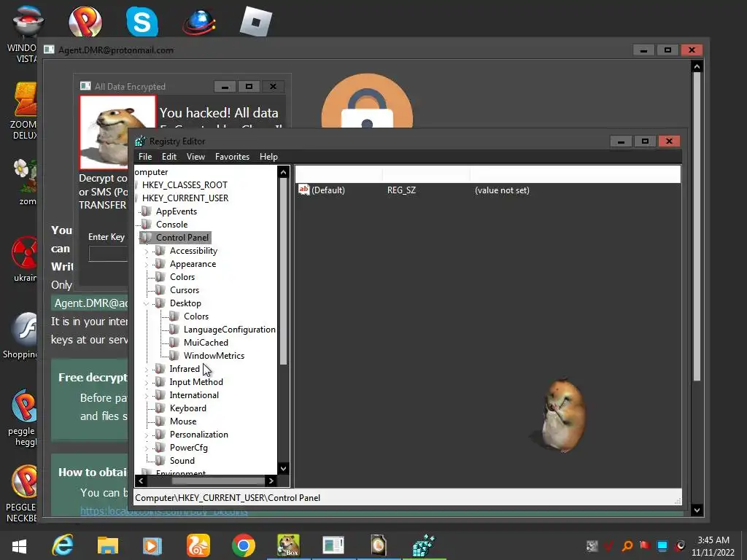Open the Edit menu in Registry Editor
This screenshot has height=560, width=747.
click(x=169, y=157)
